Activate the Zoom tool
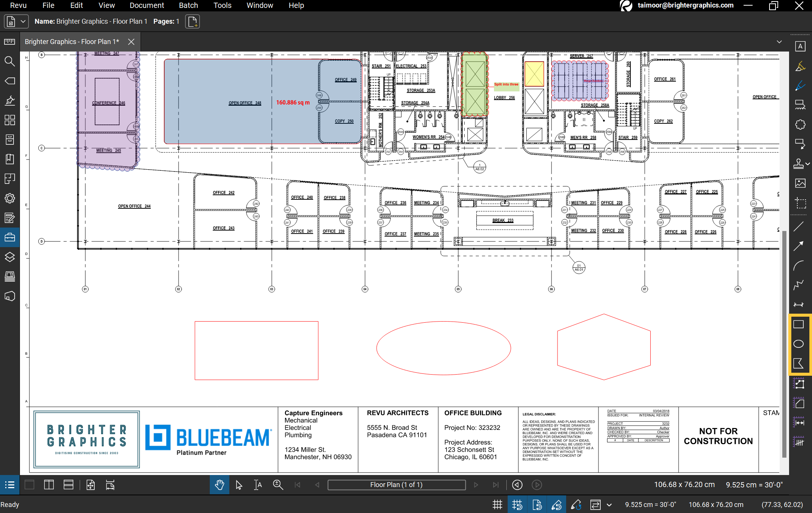The height and width of the screenshot is (513, 812). pyautogui.click(x=278, y=485)
